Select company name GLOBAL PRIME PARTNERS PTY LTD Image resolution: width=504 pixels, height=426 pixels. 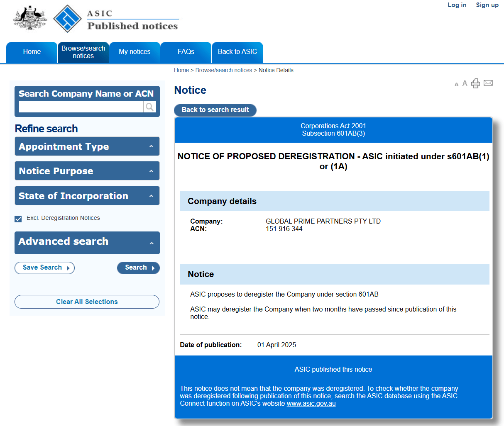pos(323,222)
